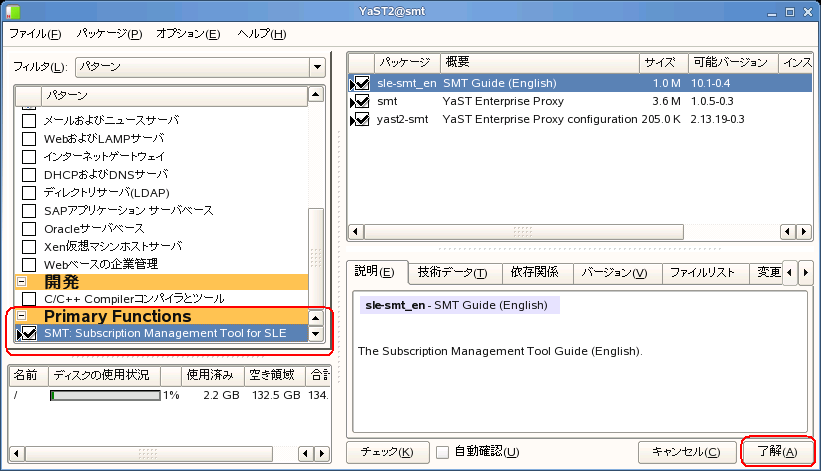The height and width of the screenshot is (471, 821).
Task: Click package list scroll-right arrow
Action: coord(803,231)
